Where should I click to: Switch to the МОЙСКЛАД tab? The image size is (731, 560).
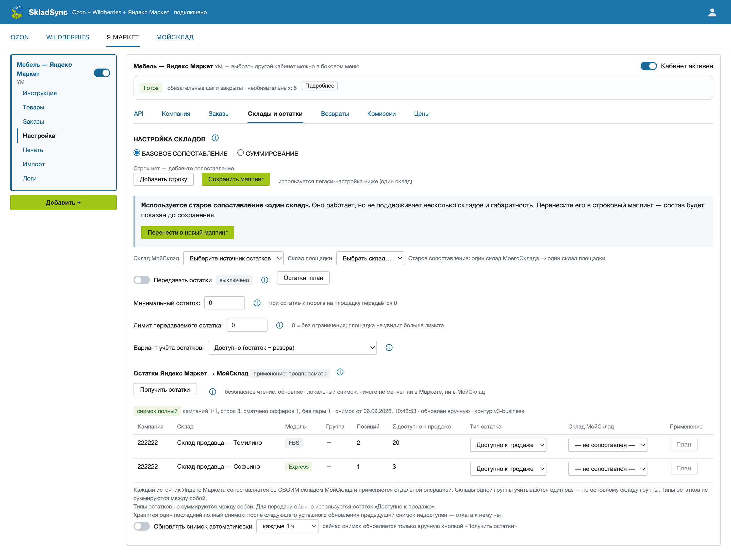click(175, 37)
